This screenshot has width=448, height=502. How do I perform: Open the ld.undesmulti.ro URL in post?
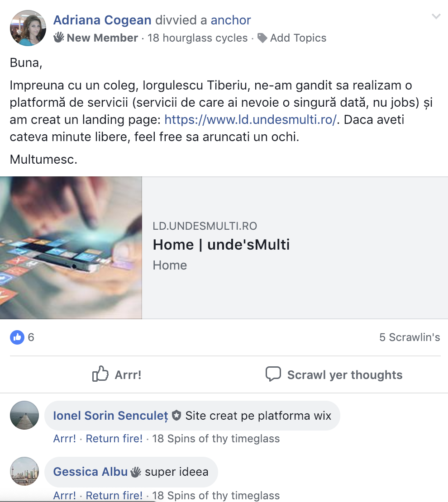250,119
